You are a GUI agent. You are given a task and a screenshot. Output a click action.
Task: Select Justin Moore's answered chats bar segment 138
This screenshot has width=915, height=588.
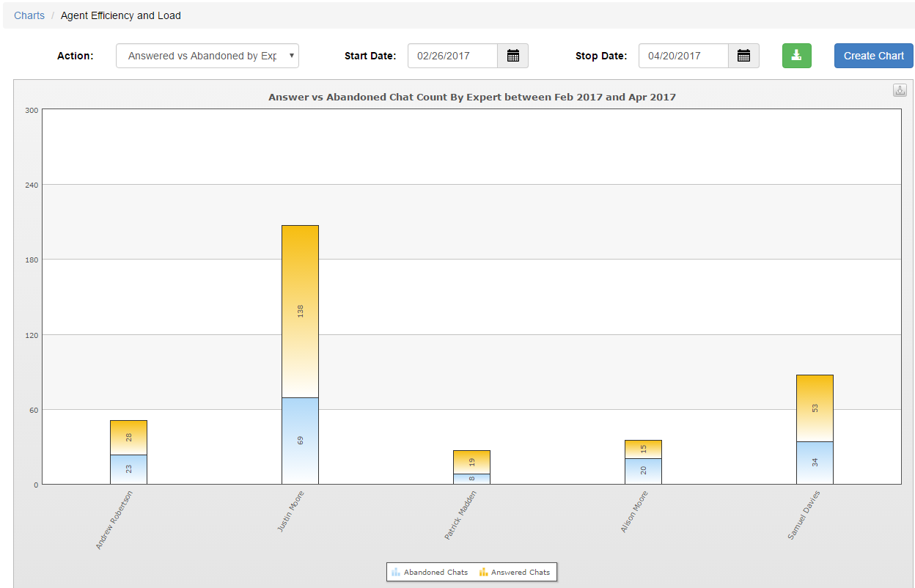point(300,312)
